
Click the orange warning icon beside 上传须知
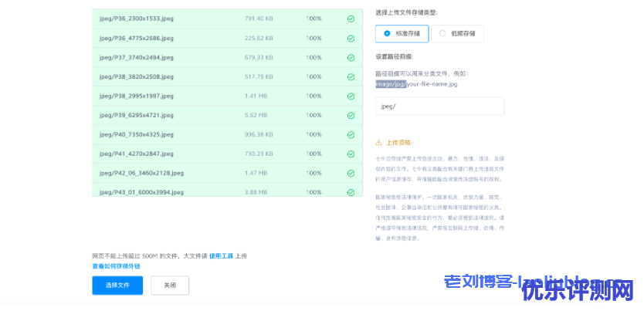pyautogui.click(x=378, y=143)
